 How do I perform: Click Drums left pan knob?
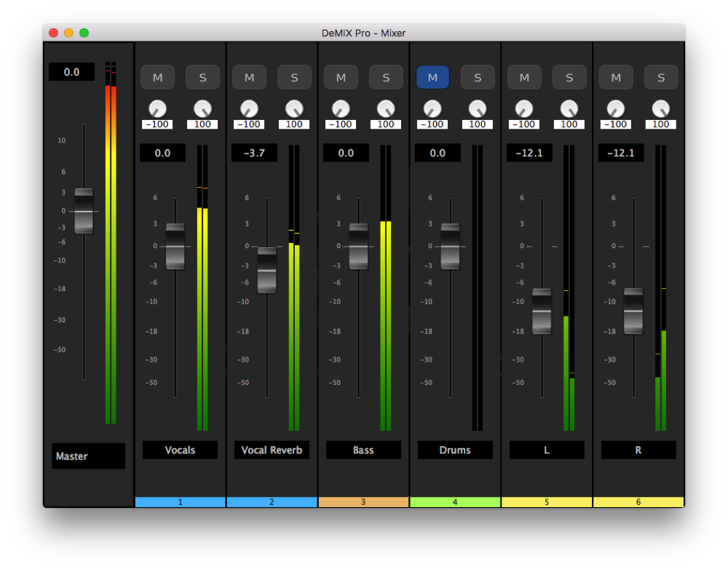click(432, 108)
